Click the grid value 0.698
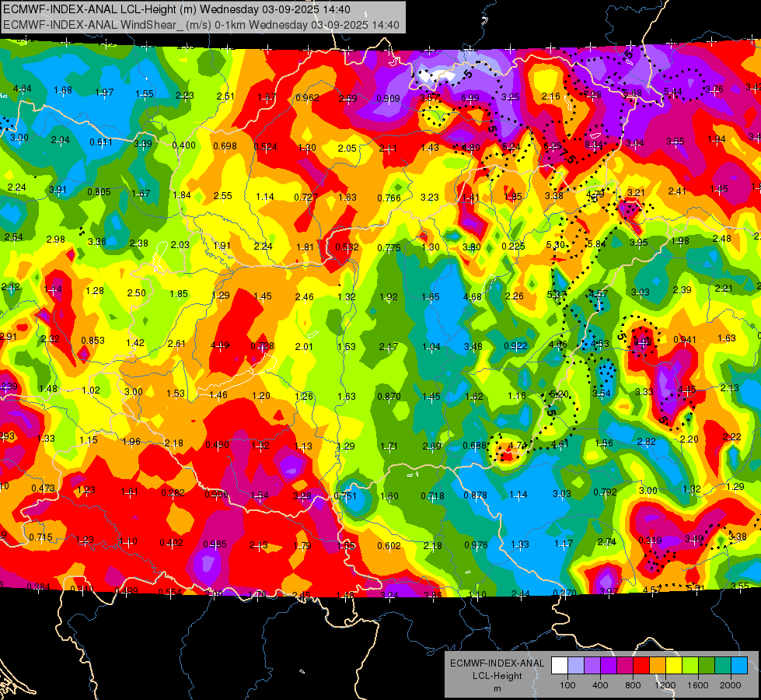This screenshot has width=761, height=700. pyautogui.click(x=225, y=145)
